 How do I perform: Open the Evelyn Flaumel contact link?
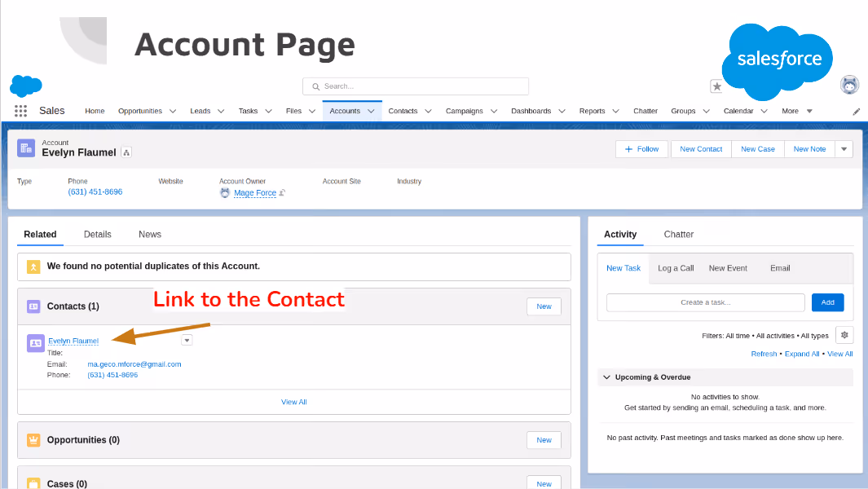click(73, 341)
